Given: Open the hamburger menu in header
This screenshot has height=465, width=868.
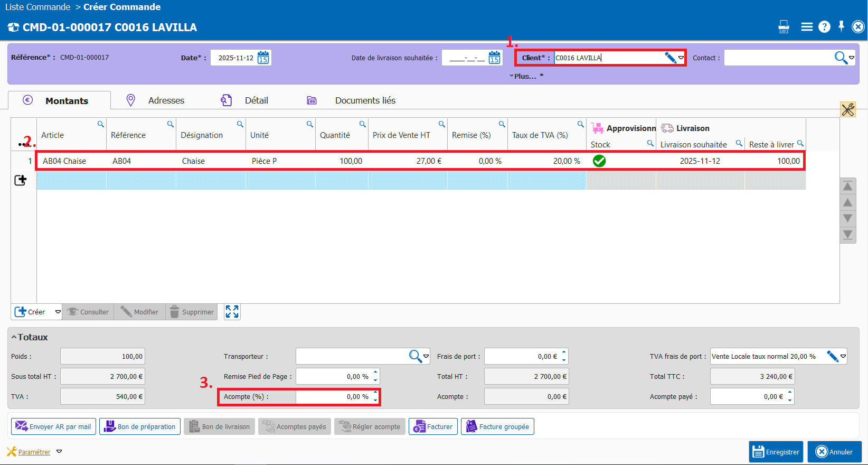Looking at the screenshot, I should (x=807, y=27).
